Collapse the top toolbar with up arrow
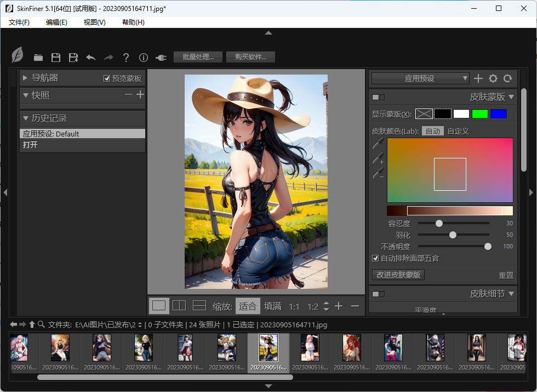 (268, 33)
